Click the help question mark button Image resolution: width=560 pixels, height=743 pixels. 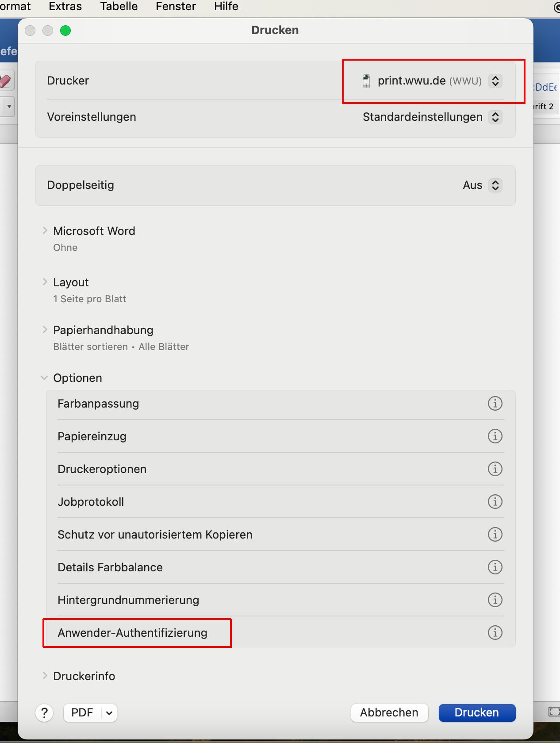point(44,713)
